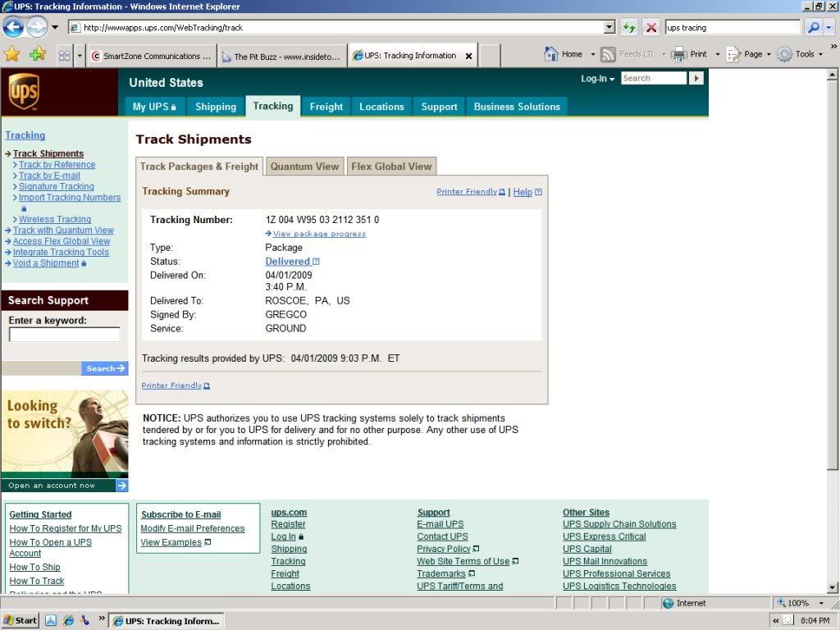The width and height of the screenshot is (840, 630).
Task: Open Modify E-mail Preferences link
Action: [x=192, y=529]
